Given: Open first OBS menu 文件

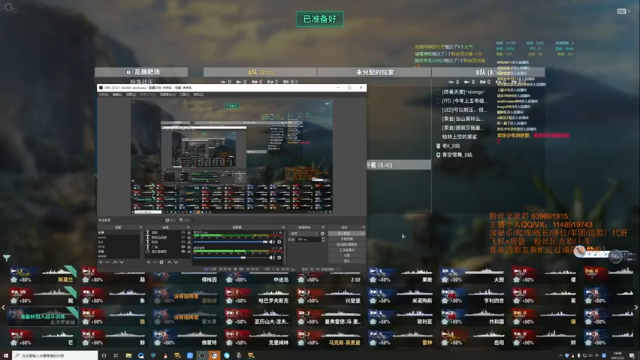Looking at the screenshot, I should click(103, 94).
